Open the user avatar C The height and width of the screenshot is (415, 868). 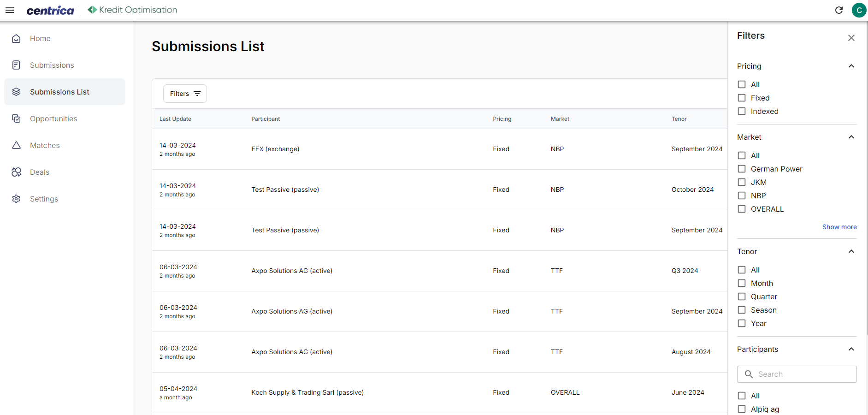click(859, 10)
